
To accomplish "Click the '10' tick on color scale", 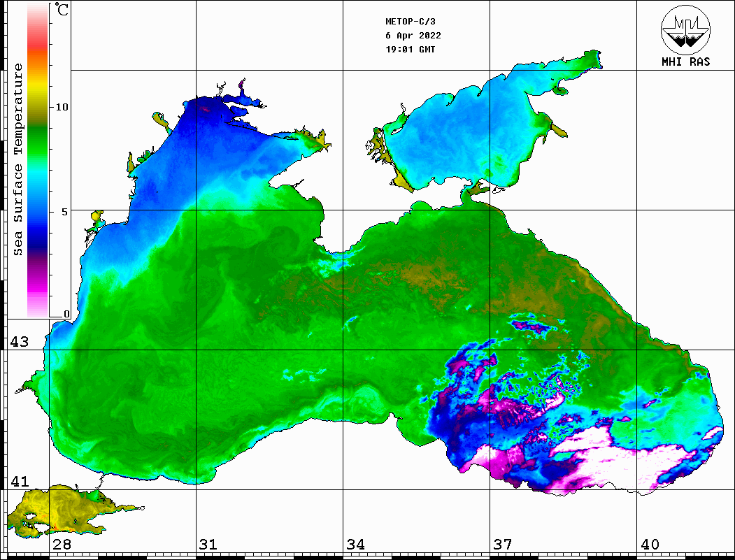I will pos(62,107).
